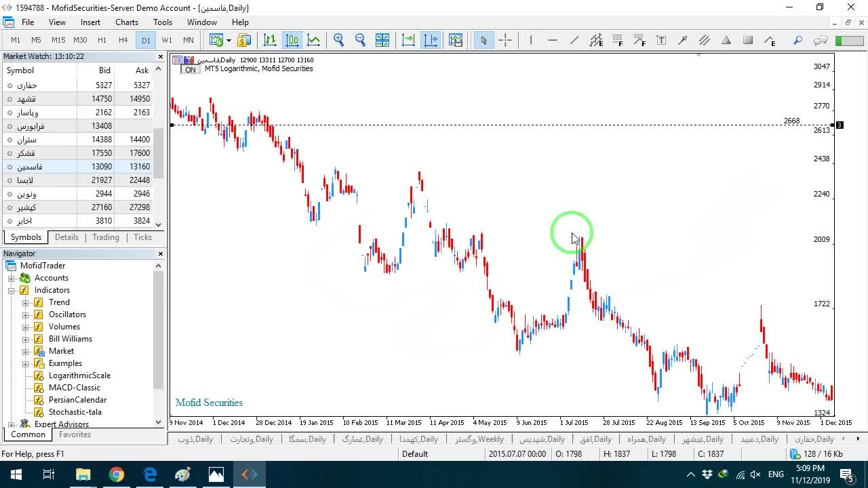
Task: Click the Profiles icon with dollar sign
Action: [244, 40]
